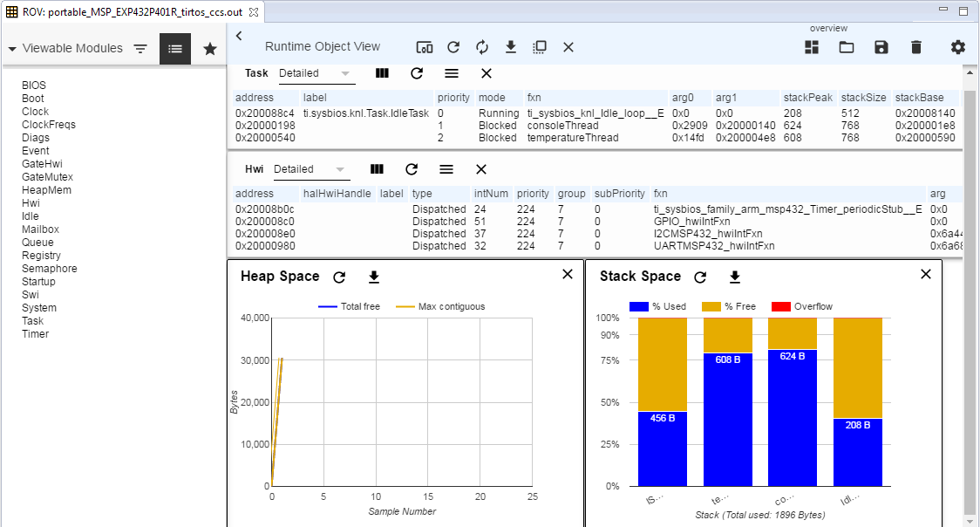Close the Stack Space panel

click(x=926, y=274)
